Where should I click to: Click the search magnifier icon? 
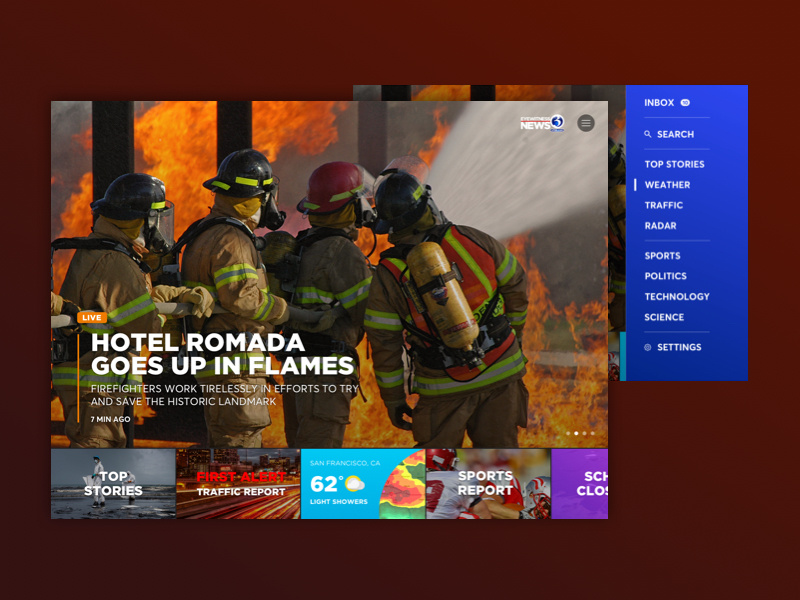pos(647,134)
